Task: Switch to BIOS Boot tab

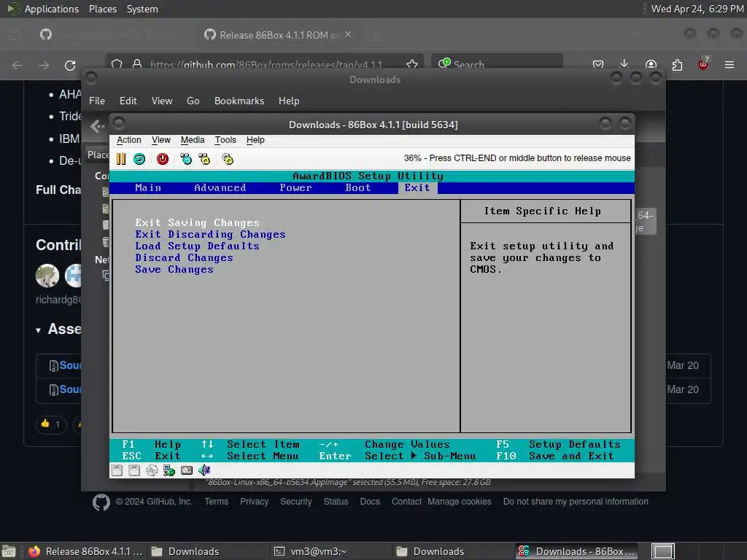Action: [x=358, y=188]
